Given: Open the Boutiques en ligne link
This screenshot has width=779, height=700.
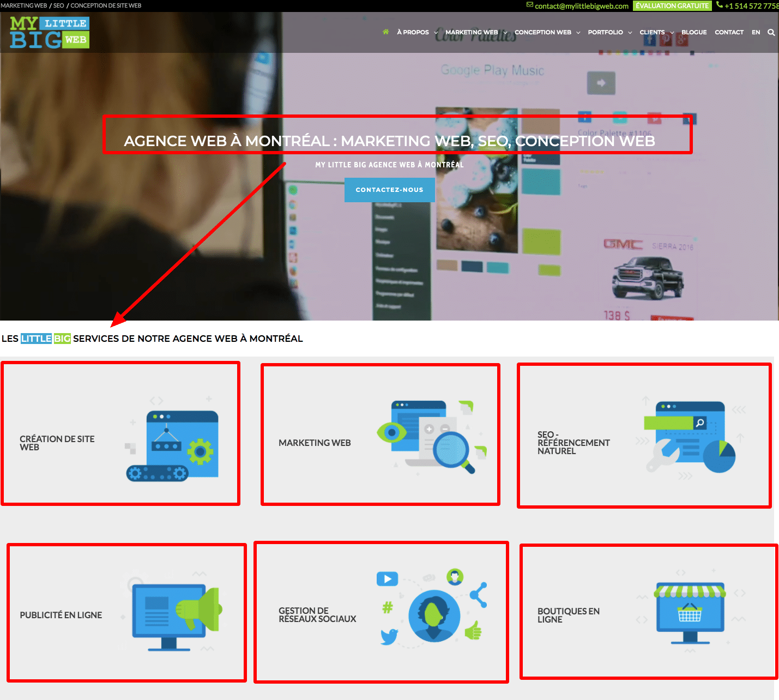Looking at the screenshot, I should (x=569, y=615).
